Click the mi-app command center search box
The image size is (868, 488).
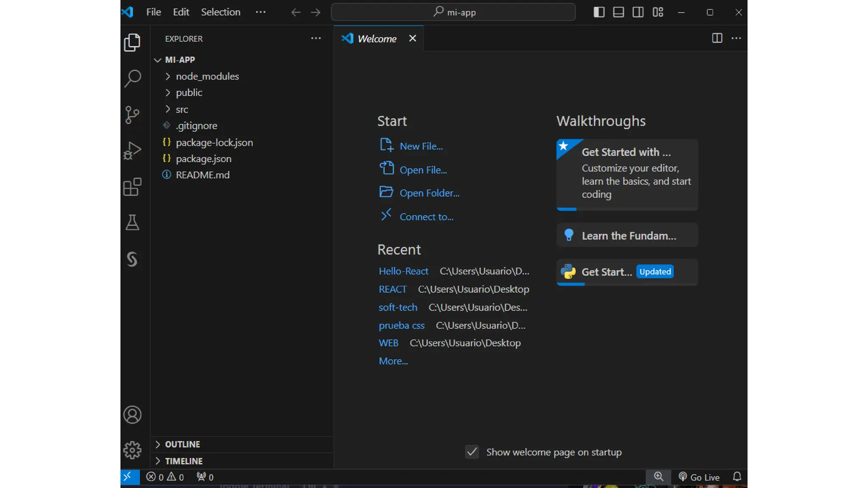(x=453, y=12)
